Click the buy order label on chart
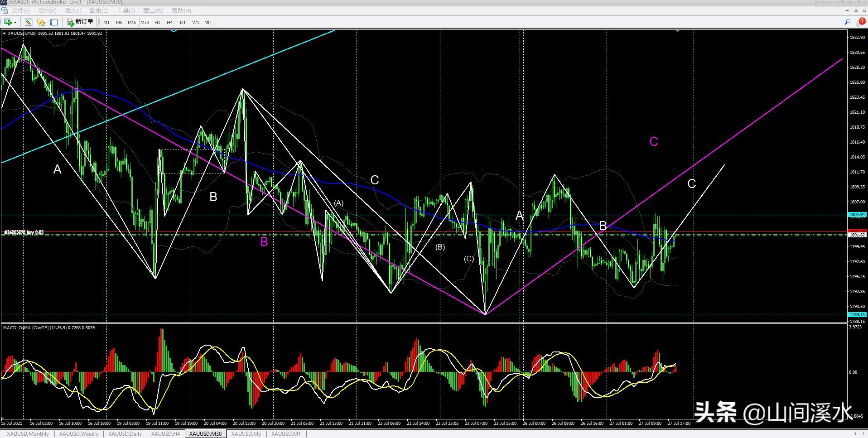The height and width of the screenshot is (438, 868). click(24, 232)
